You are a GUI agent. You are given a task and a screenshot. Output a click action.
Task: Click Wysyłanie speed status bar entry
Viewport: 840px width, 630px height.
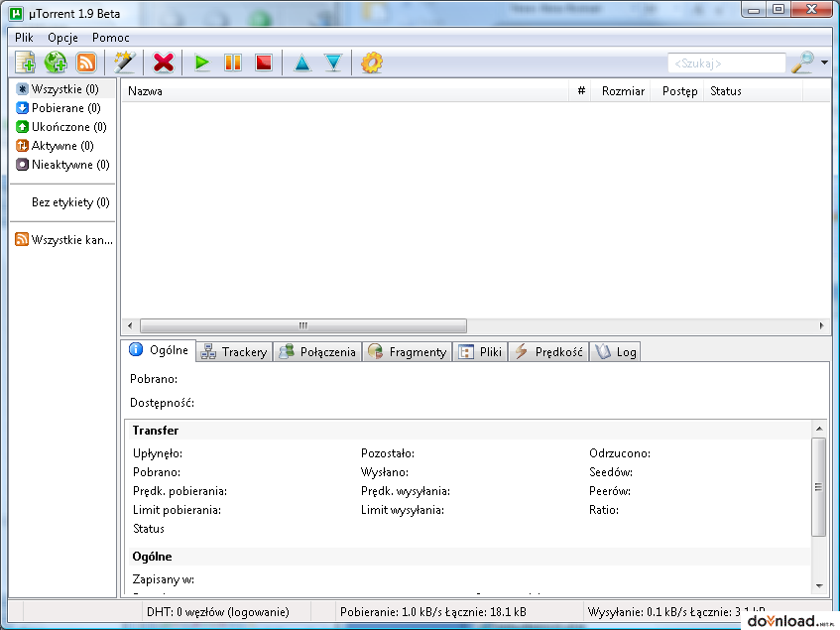click(676, 612)
